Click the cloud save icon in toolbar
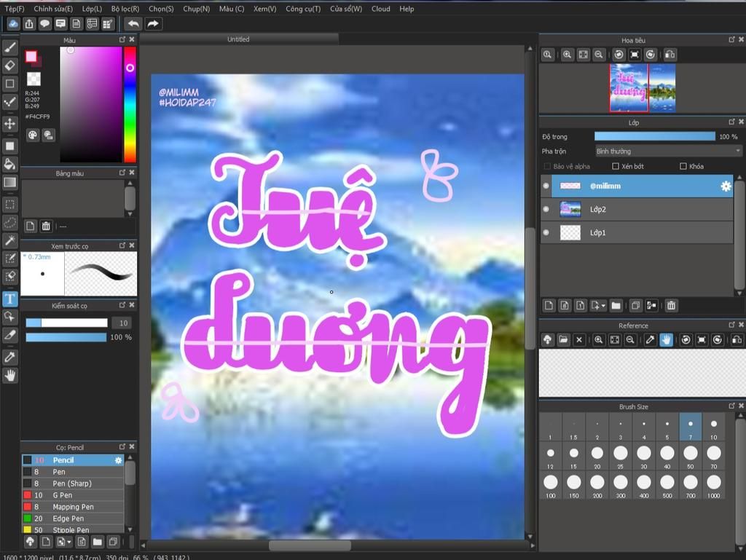The height and width of the screenshot is (560, 746). [x=13, y=24]
